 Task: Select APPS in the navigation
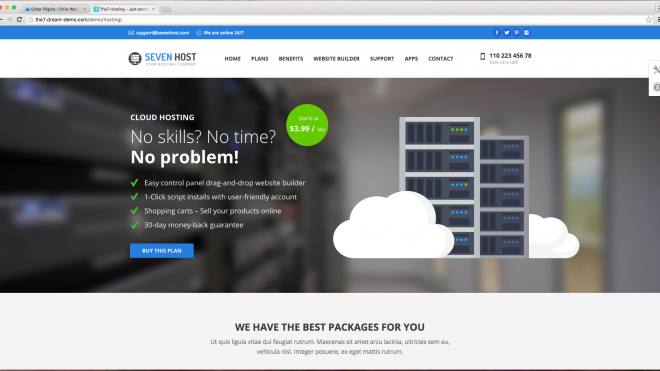(x=411, y=59)
